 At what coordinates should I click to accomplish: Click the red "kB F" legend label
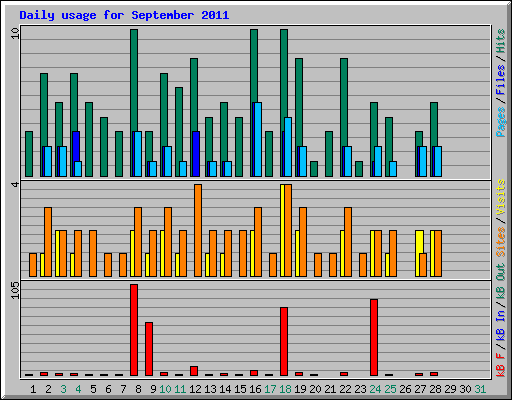coord(501,364)
